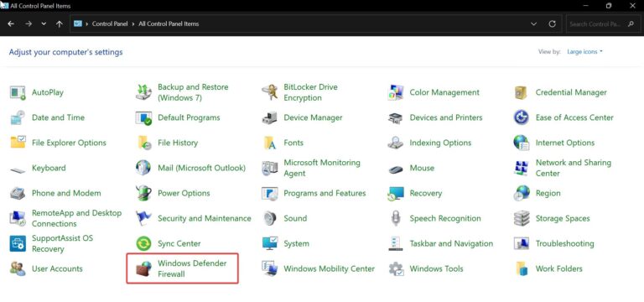Screen dimensions: 644x302
Task: Open Phone and Modem link
Action: [66, 193]
